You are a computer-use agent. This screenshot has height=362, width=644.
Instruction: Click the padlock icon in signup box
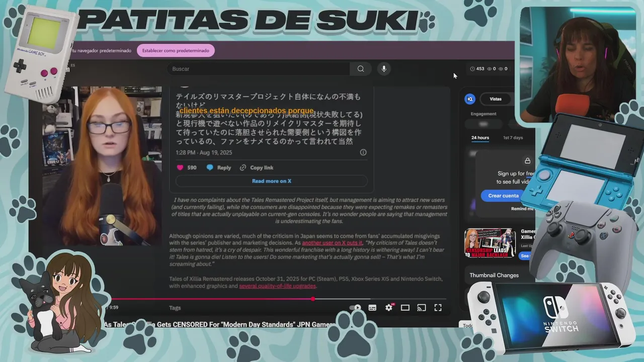tap(527, 161)
